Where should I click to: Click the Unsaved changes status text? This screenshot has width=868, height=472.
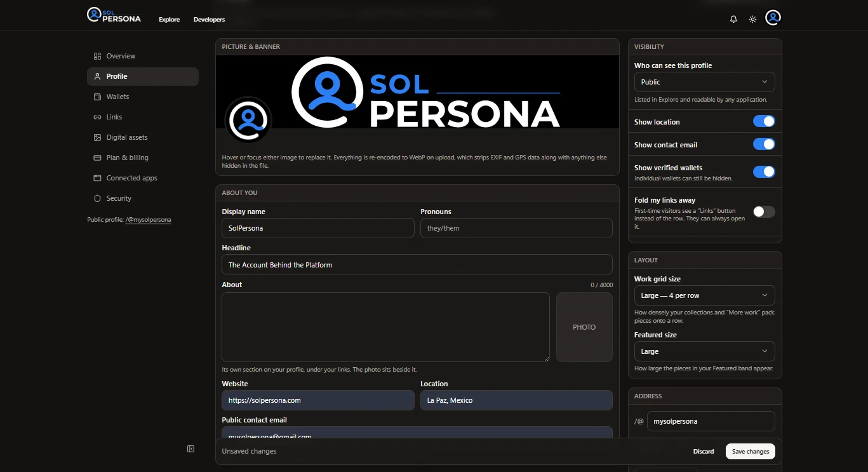tap(249, 451)
